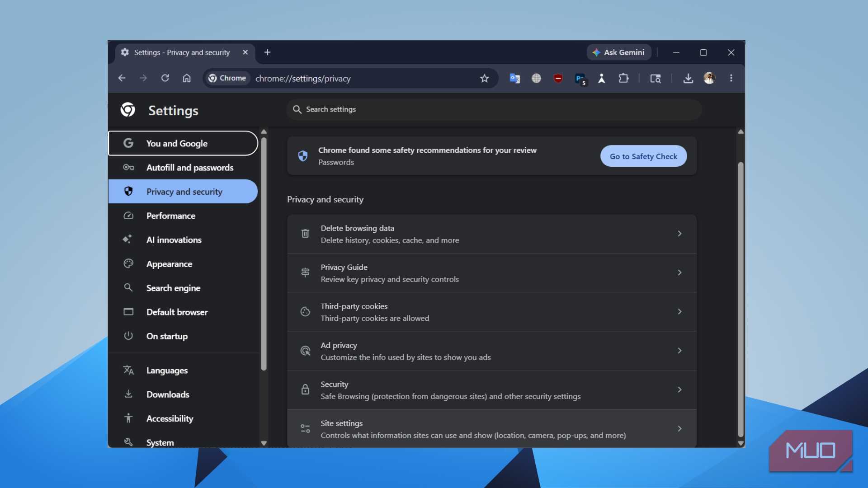
Task: Click the sidebar scrollbar up arrow
Action: (264, 132)
